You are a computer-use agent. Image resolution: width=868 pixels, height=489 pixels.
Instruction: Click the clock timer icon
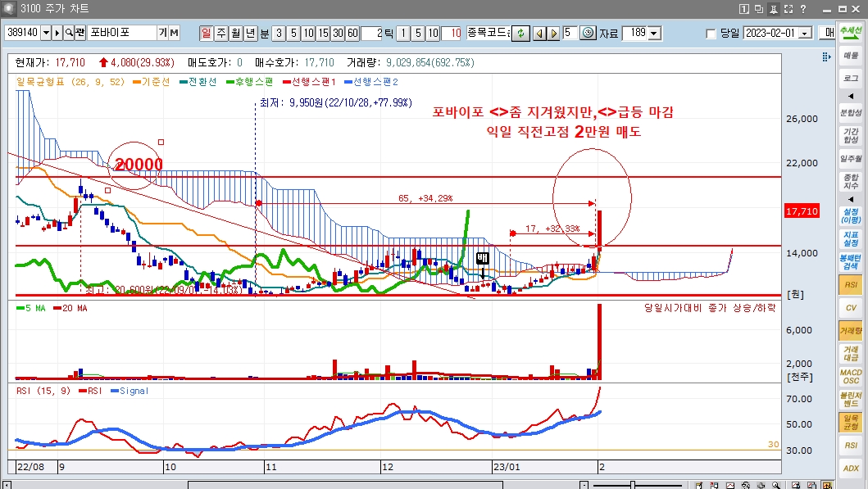(588, 33)
